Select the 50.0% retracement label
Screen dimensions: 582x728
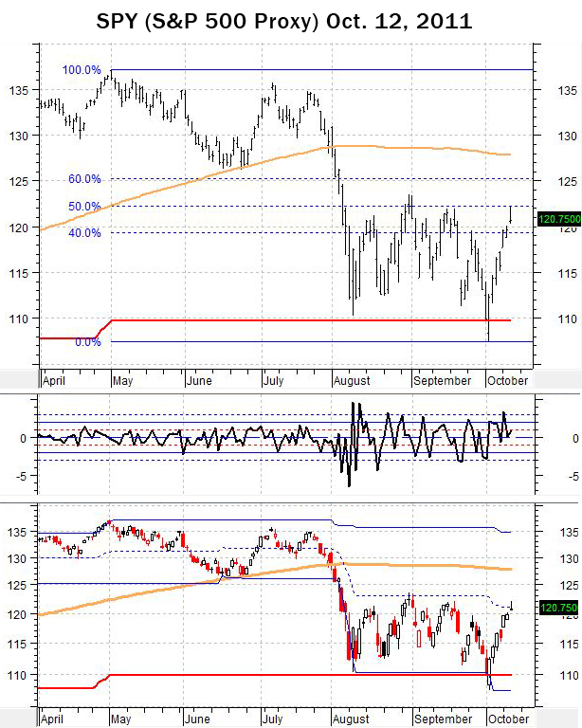(x=84, y=206)
